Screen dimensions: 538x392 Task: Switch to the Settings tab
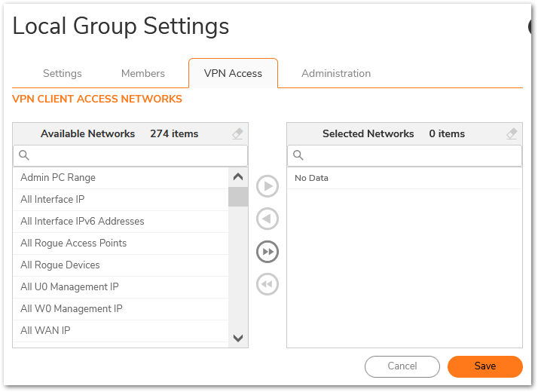63,73
